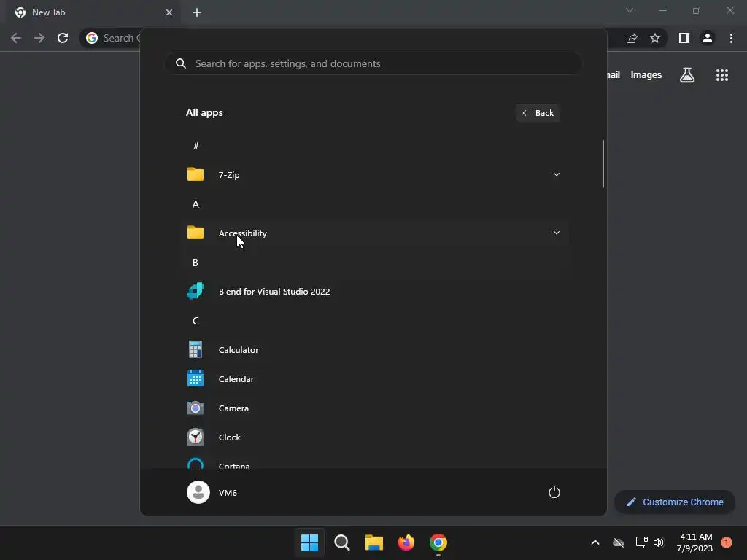This screenshot has width=747, height=560.
Task: Open Chrome tab search dropdown arrow
Action: (630, 10)
